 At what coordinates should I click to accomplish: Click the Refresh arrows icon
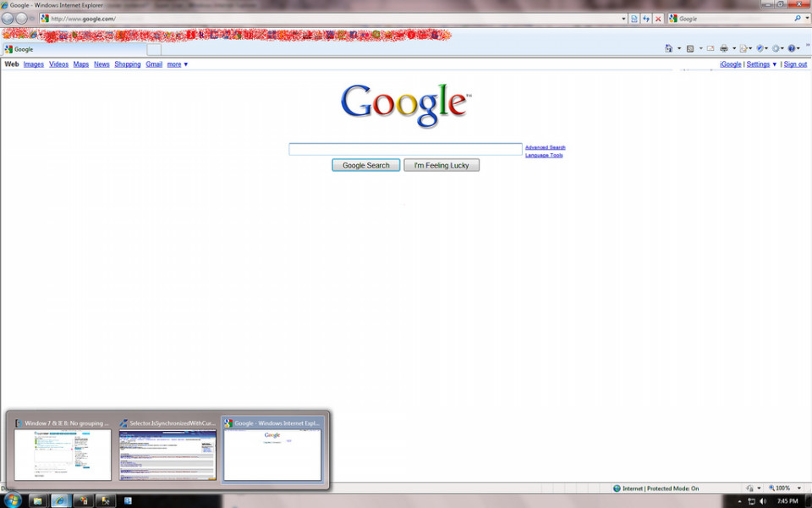click(646, 19)
